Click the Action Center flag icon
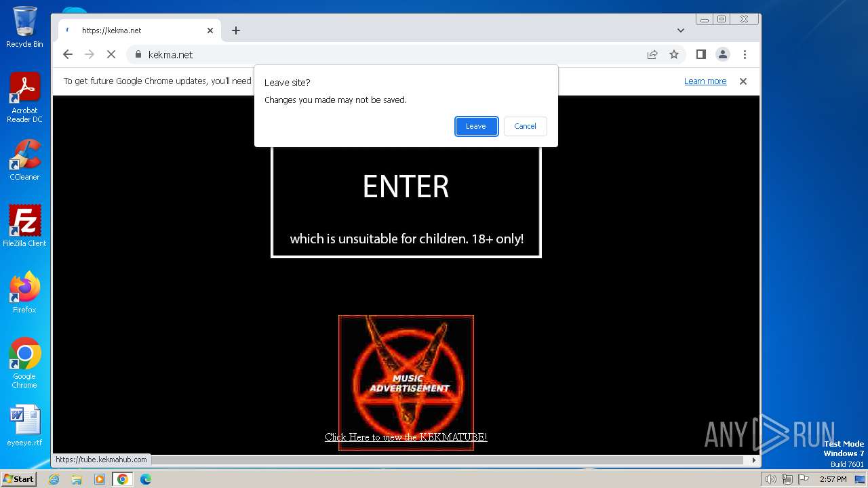 pyautogui.click(x=803, y=479)
